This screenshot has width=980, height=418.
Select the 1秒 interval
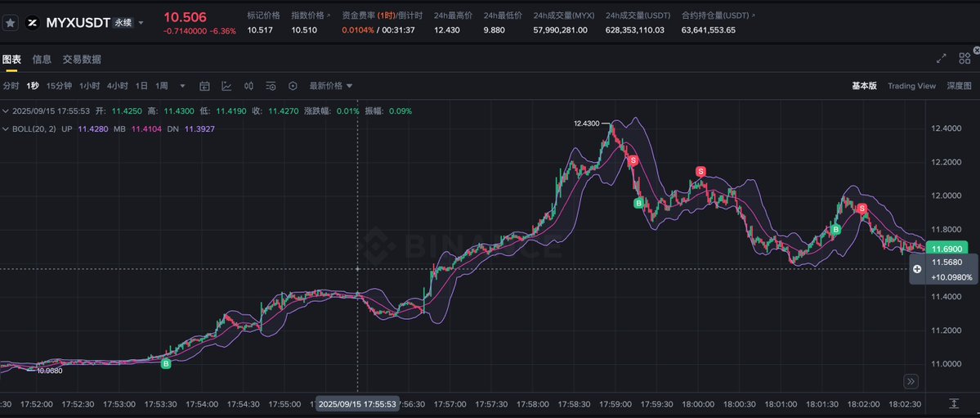tap(33, 86)
